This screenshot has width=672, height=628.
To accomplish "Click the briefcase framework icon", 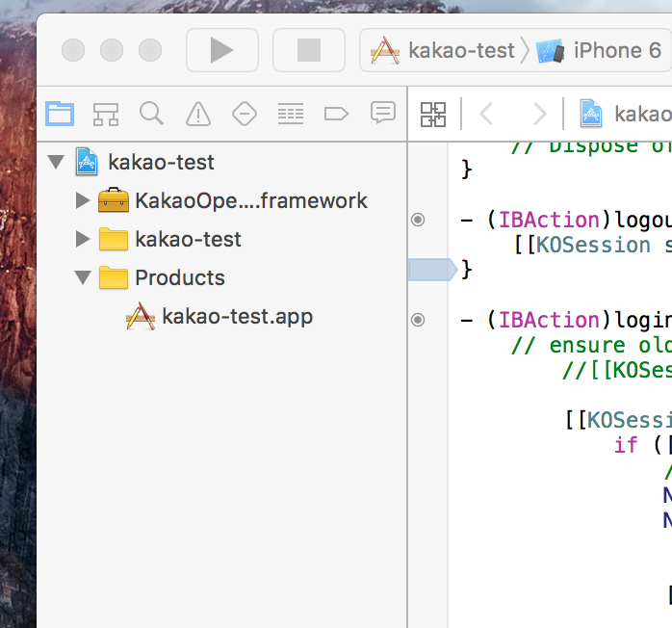I will 114,199.
